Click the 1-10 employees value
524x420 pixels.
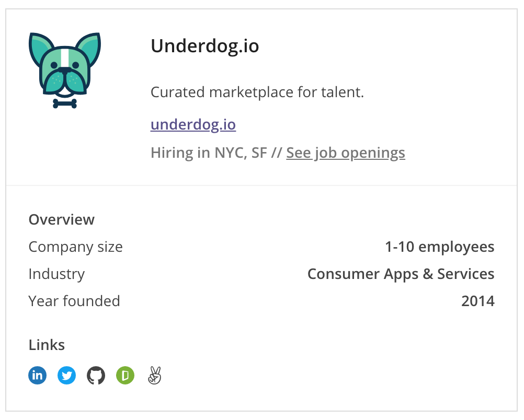[439, 247]
